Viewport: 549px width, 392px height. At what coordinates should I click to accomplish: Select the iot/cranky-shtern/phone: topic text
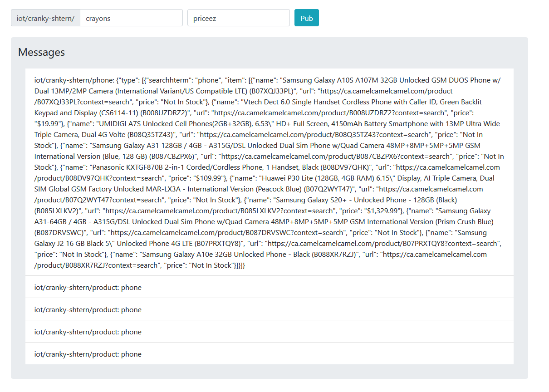(x=74, y=80)
